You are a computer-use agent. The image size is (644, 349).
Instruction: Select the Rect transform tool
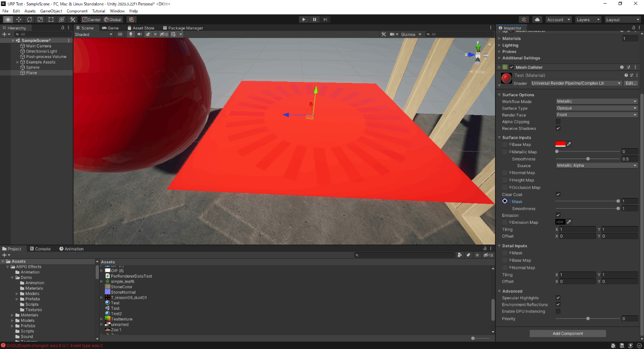pos(51,20)
